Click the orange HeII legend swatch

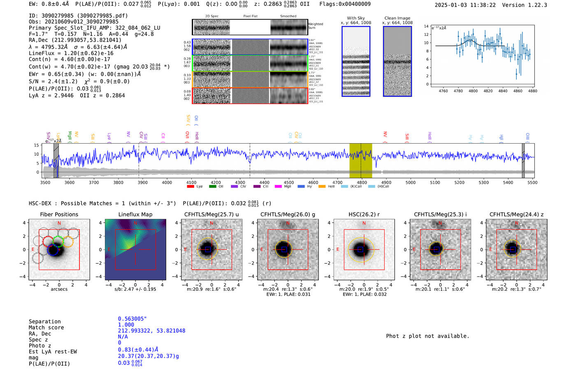pos(322,186)
